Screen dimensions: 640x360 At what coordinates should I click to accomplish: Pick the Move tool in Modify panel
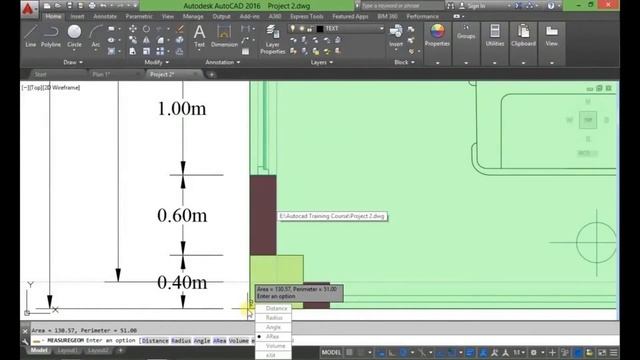click(133, 29)
